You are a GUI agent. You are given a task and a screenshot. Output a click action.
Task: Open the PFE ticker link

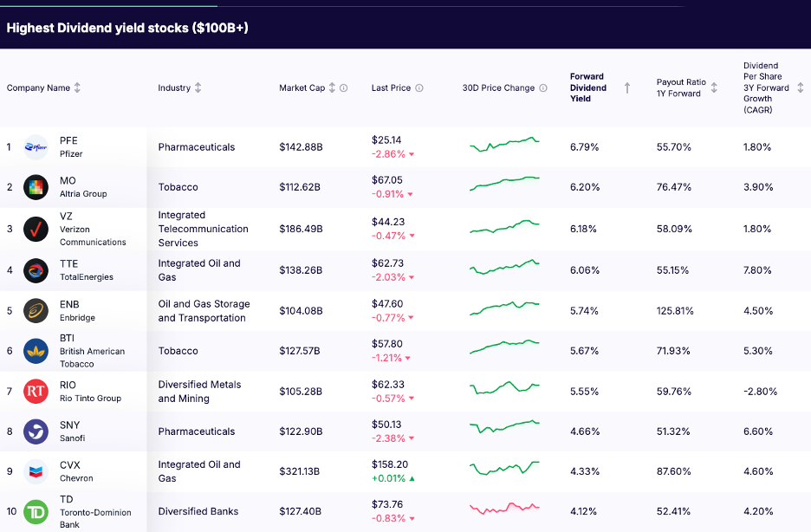68,140
